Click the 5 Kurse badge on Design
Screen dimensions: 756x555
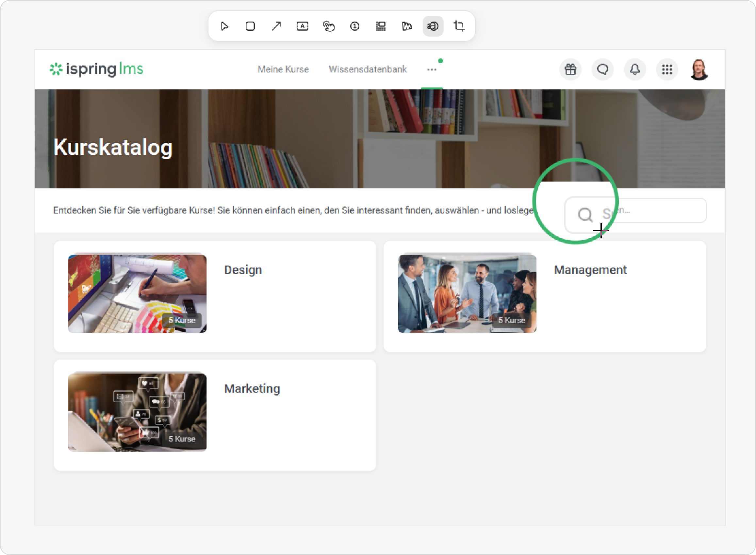182,321
